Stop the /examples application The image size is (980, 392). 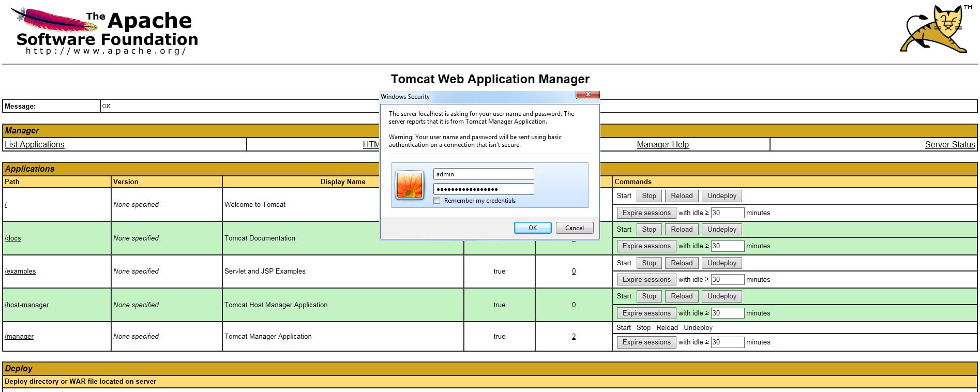point(649,263)
